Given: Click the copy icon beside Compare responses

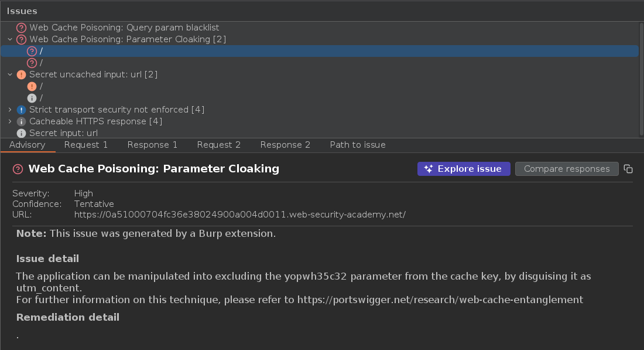Looking at the screenshot, I should click(x=628, y=169).
